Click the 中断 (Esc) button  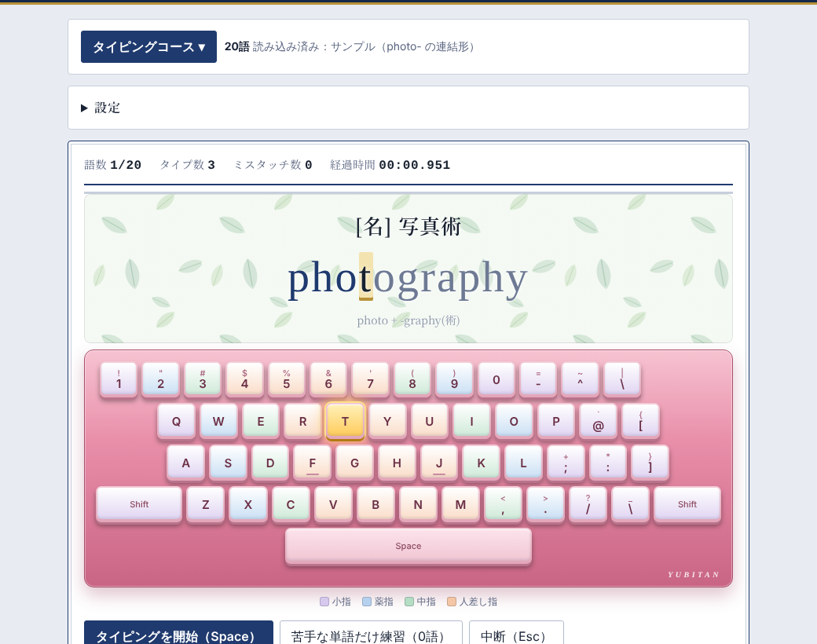516,634
